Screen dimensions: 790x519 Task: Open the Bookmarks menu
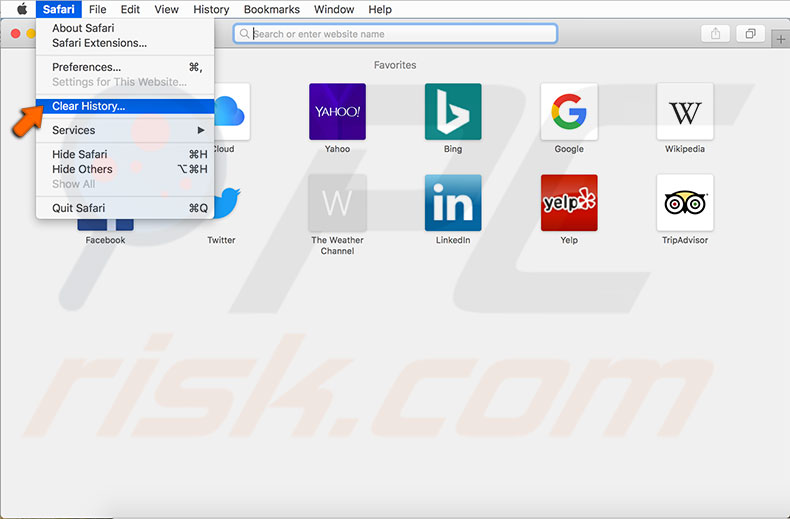[272, 9]
